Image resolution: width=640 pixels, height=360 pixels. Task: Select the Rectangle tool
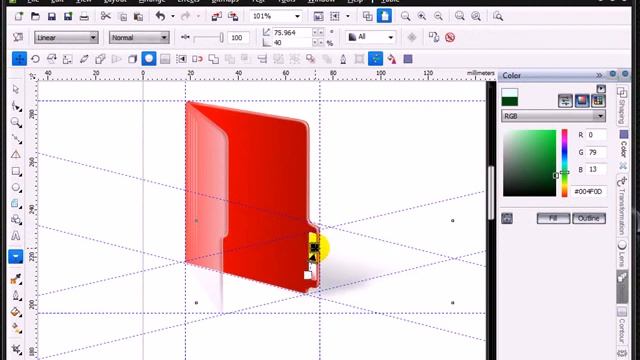[16, 171]
